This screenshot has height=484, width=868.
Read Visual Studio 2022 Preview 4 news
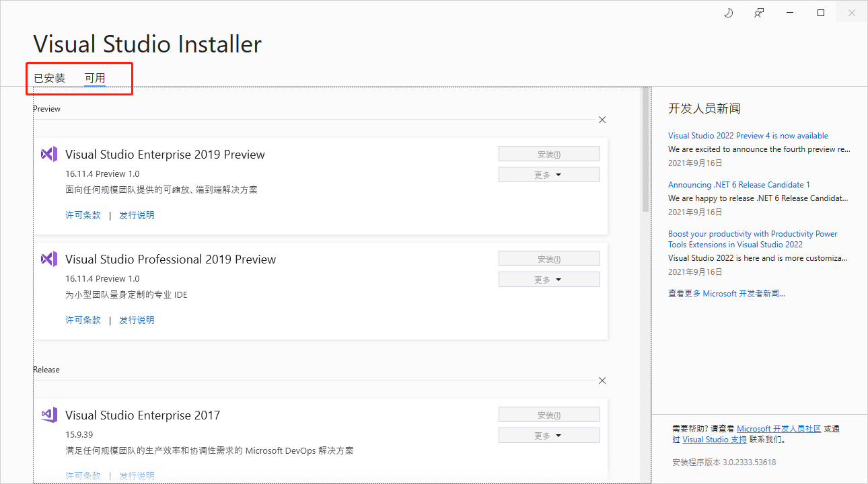(x=748, y=136)
